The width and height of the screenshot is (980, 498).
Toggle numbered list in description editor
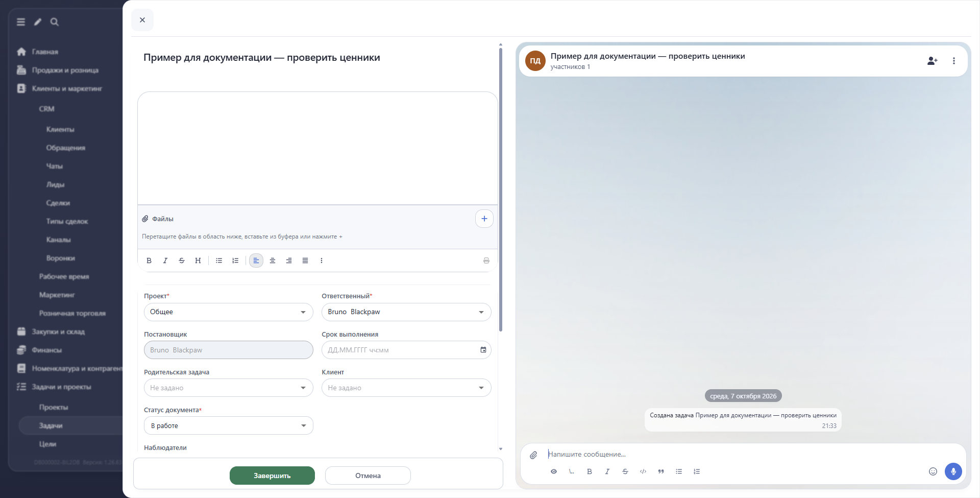(235, 260)
